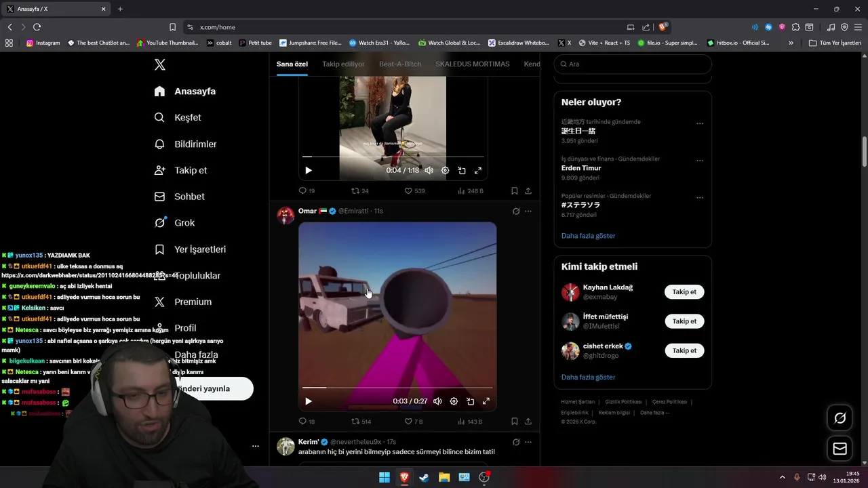
Task: Expand the hidden bookmarks chevron
Action: click(x=791, y=43)
